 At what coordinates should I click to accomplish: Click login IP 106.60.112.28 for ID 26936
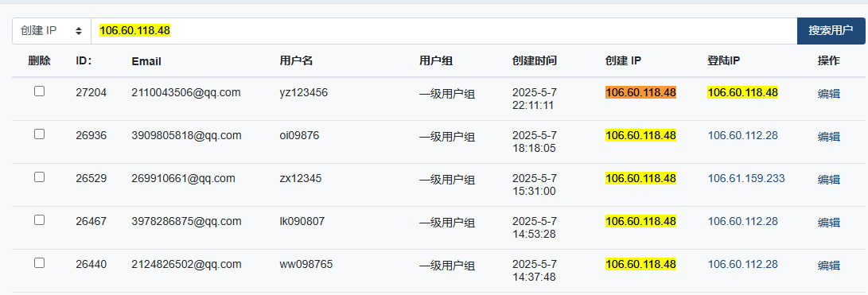pyautogui.click(x=743, y=135)
